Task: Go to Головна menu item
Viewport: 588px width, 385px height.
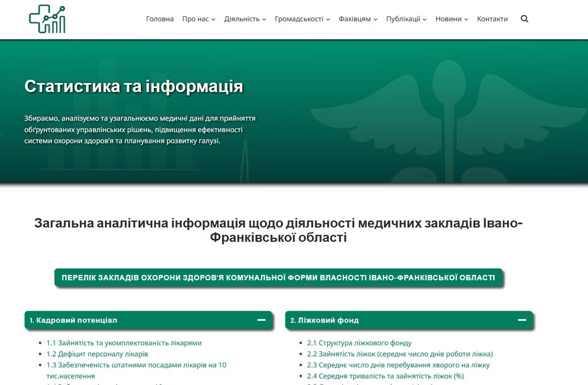Action: tap(160, 19)
